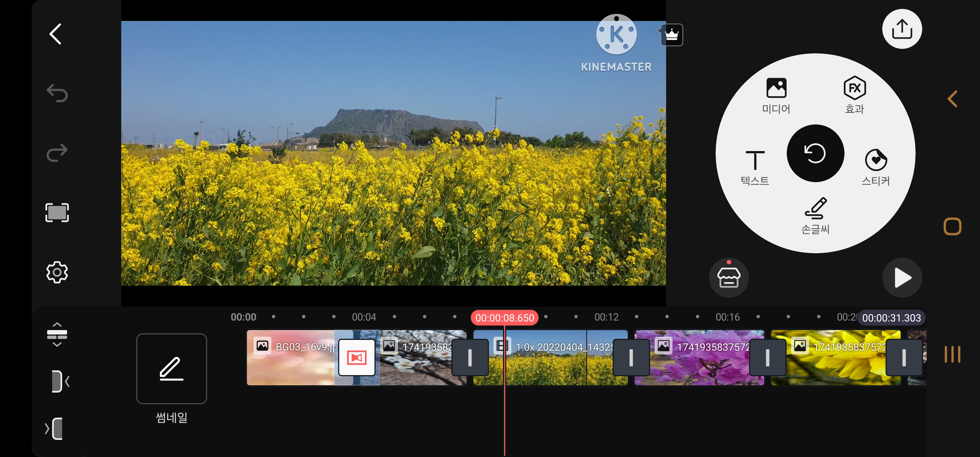Add an effect with 효과 FX button

(854, 95)
